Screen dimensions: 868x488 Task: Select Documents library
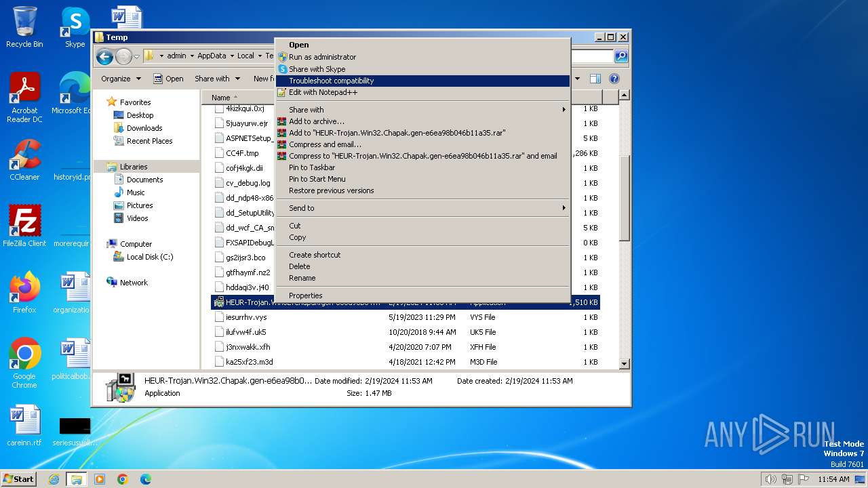tap(144, 180)
